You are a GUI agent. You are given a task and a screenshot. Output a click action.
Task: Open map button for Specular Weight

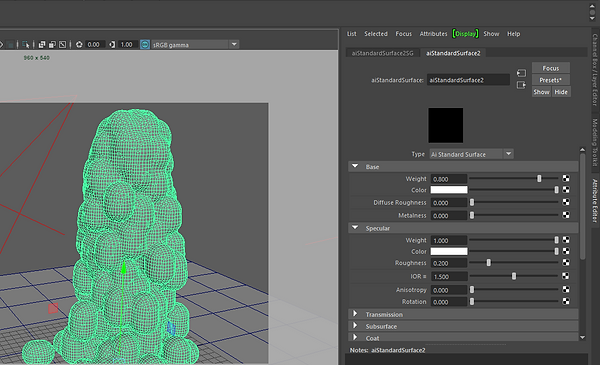[566, 240]
